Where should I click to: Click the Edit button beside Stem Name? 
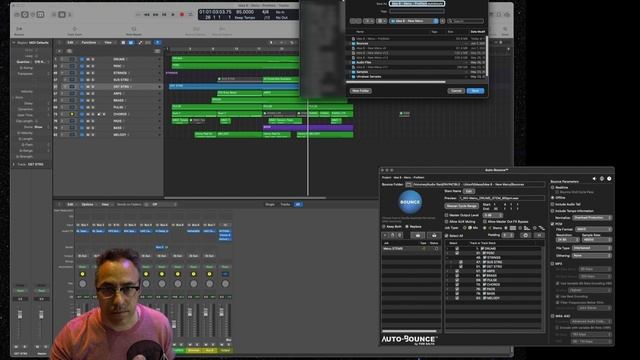point(469,191)
